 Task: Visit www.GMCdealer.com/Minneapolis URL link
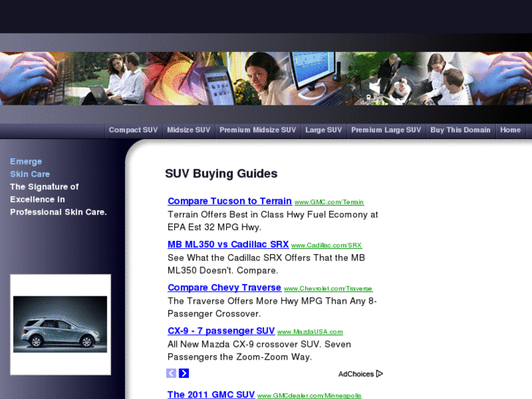310,395
